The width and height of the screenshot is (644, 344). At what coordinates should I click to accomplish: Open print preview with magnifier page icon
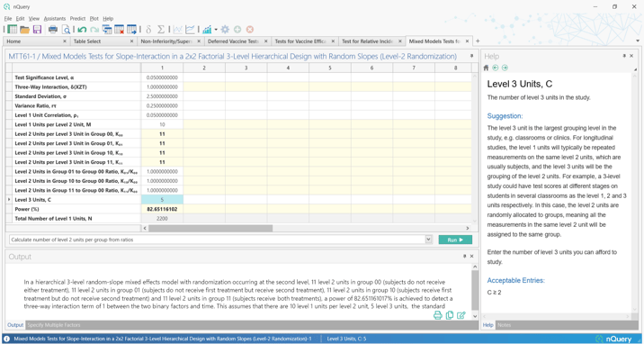[x=66, y=29]
